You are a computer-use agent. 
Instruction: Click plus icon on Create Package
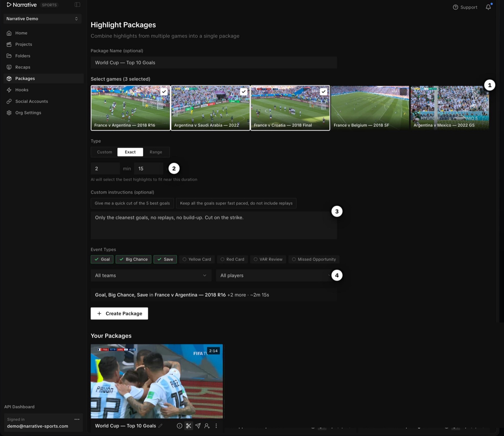pos(99,314)
